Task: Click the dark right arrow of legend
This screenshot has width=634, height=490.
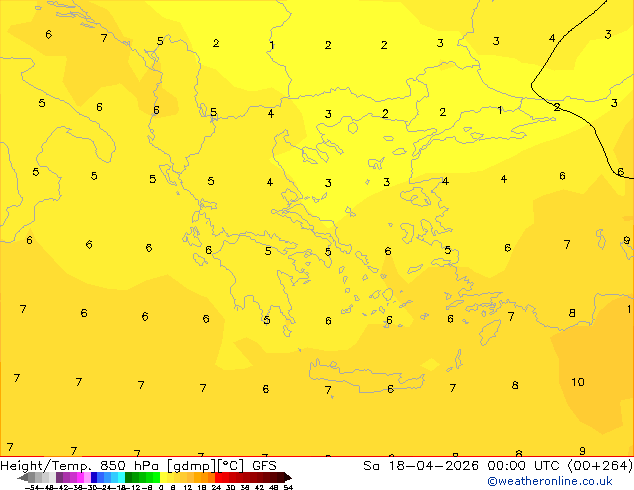Action: (x=287, y=478)
